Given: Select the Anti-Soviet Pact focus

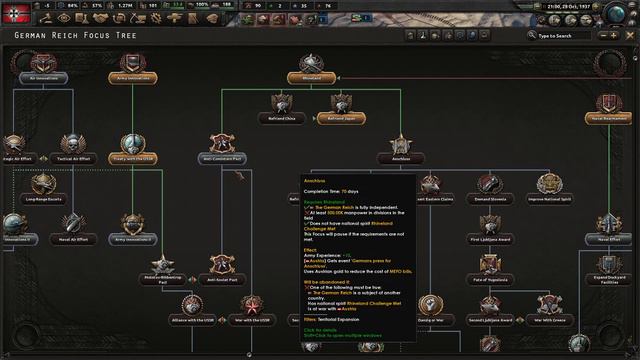Looking at the screenshot, I should pyautogui.click(x=222, y=270).
